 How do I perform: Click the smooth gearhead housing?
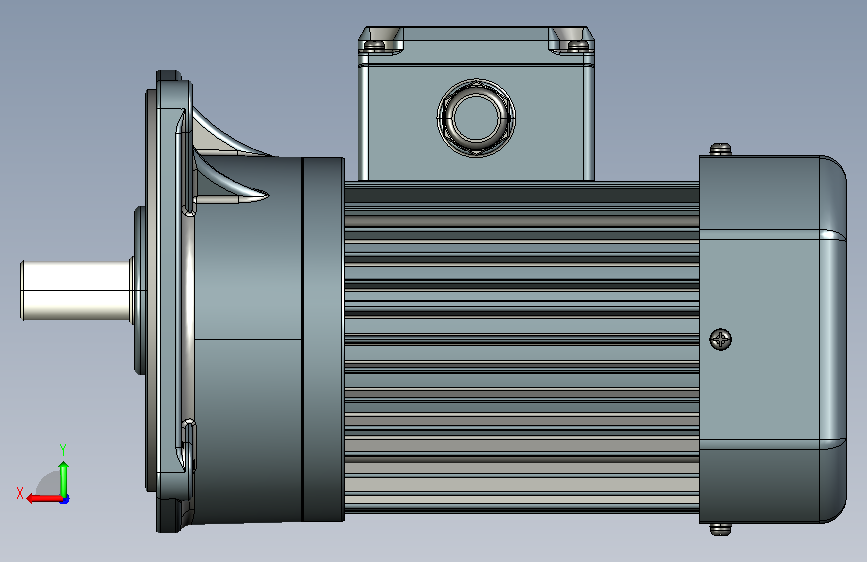248,339
